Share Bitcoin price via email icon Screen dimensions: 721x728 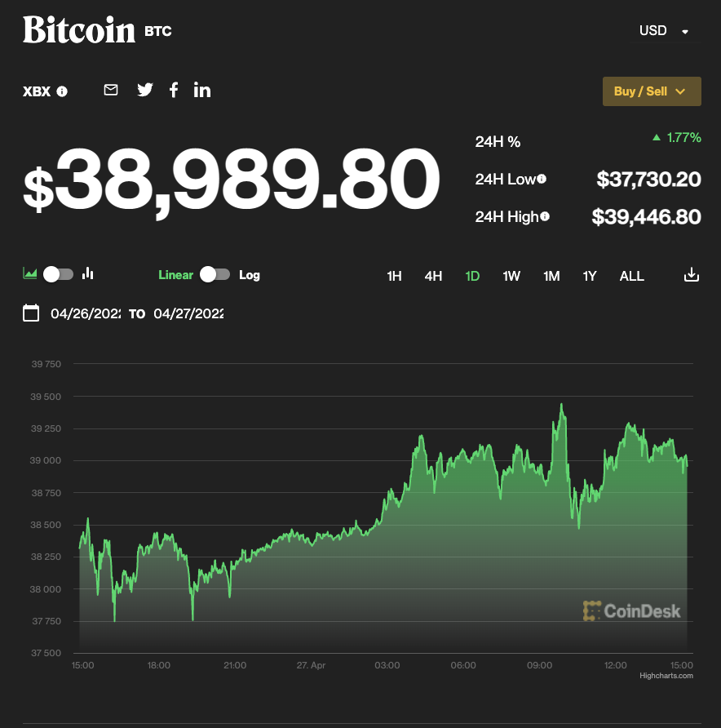click(x=111, y=90)
